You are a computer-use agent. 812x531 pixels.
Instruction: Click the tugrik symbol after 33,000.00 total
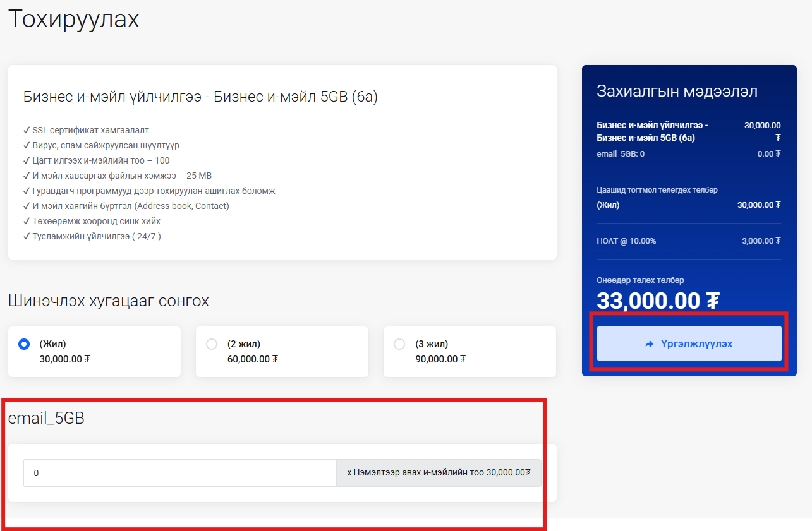click(712, 301)
